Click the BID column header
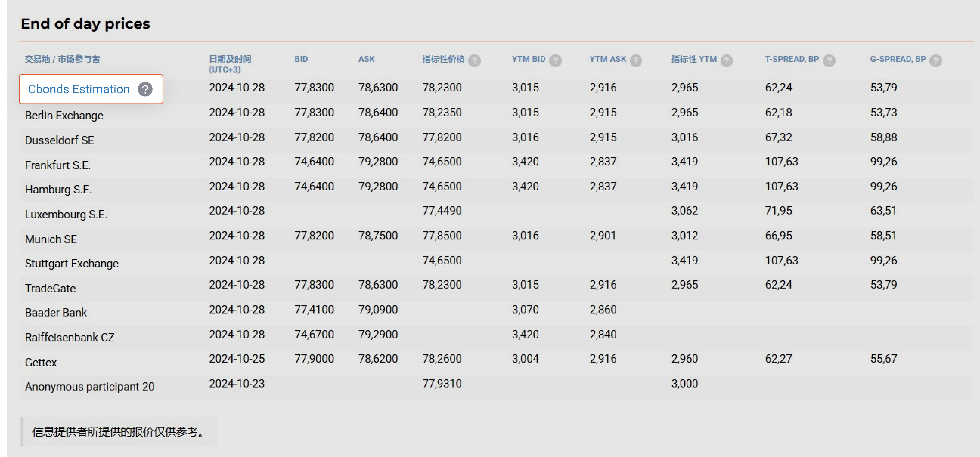The width and height of the screenshot is (980, 457). (x=301, y=59)
